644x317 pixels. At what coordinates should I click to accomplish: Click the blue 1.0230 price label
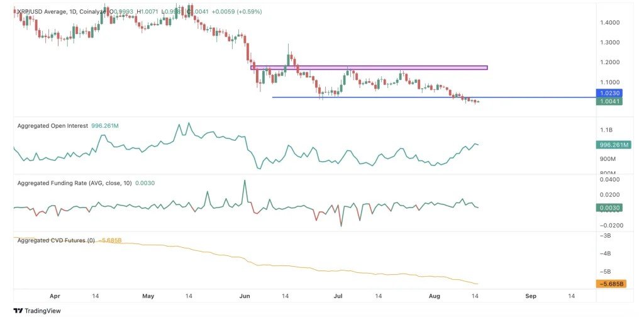pos(609,93)
